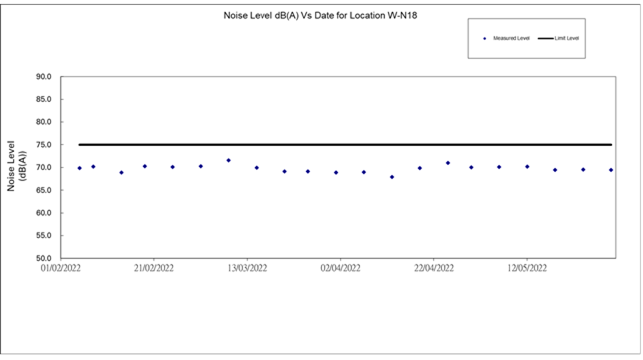Click the 50.0 y-axis label
This screenshot has height=360, width=643.
(43, 258)
